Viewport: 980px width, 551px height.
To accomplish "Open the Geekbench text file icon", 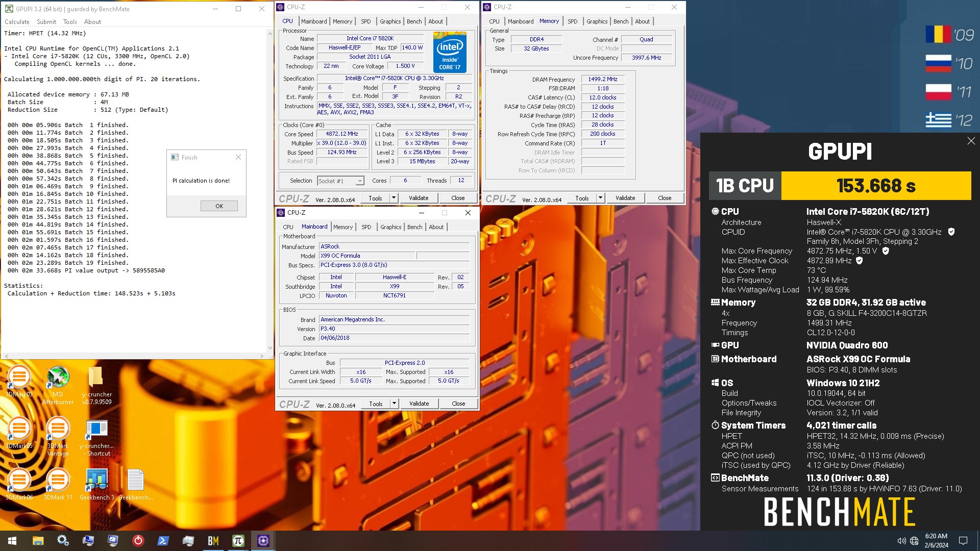I will [135, 484].
